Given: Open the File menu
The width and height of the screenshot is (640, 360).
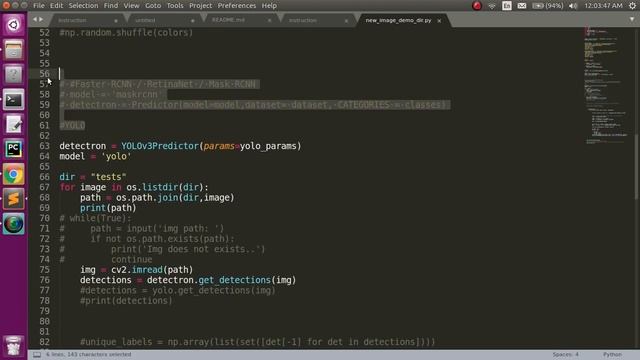Looking at the screenshot, I should pyautogui.click(x=39, y=6).
